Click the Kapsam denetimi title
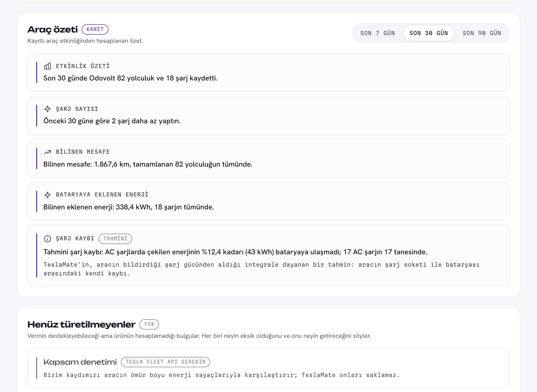 80,362
